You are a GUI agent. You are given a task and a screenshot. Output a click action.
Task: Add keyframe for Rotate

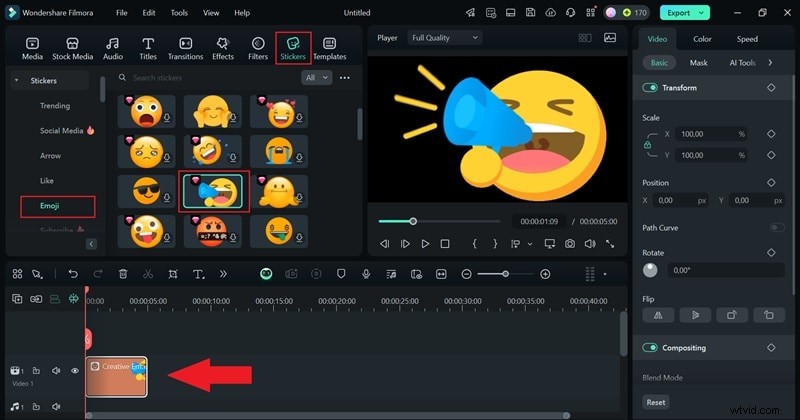(x=771, y=252)
